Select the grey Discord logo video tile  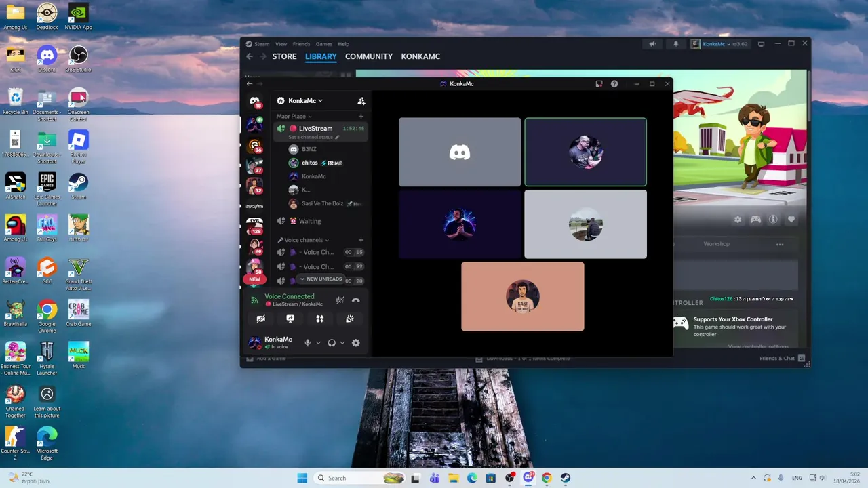[x=460, y=152]
